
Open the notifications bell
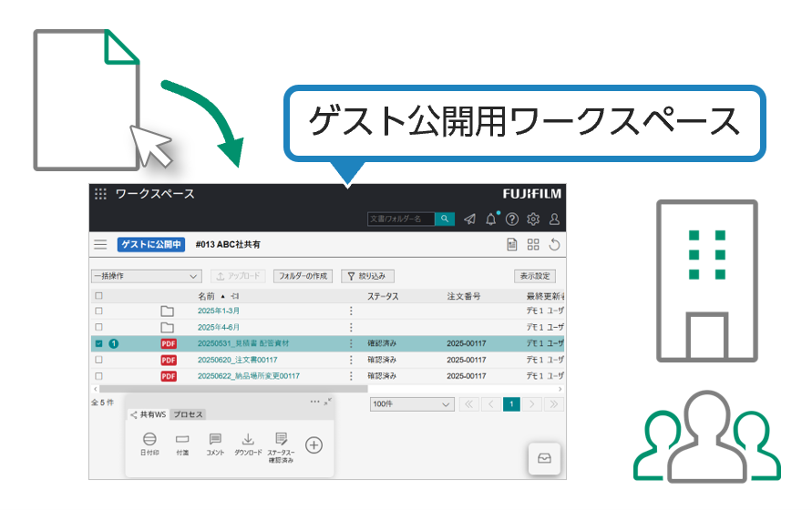click(491, 219)
